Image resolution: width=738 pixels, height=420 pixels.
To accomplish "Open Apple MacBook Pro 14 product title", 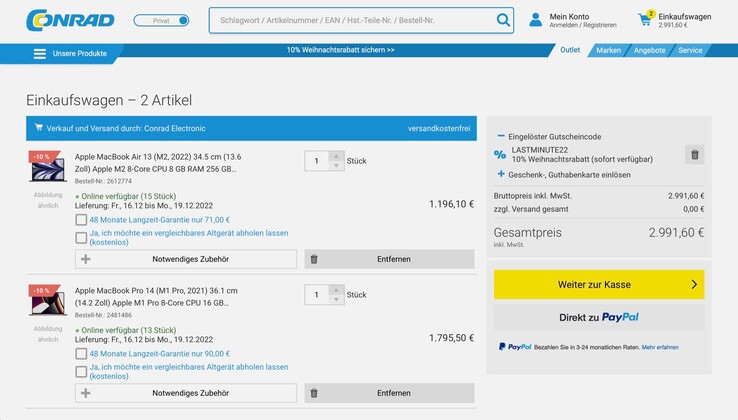I will click(156, 297).
